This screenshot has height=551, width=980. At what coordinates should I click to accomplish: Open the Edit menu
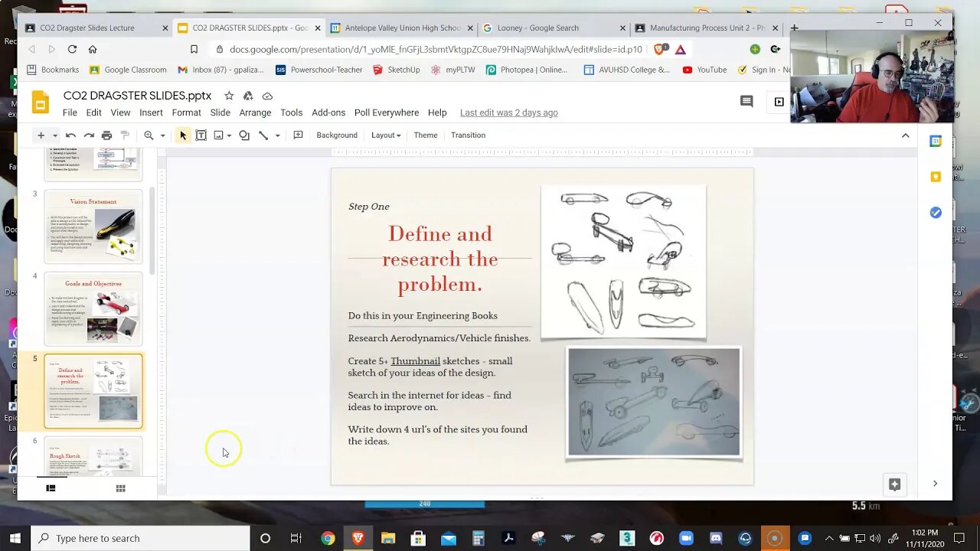pyautogui.click(x=93, y=112)
